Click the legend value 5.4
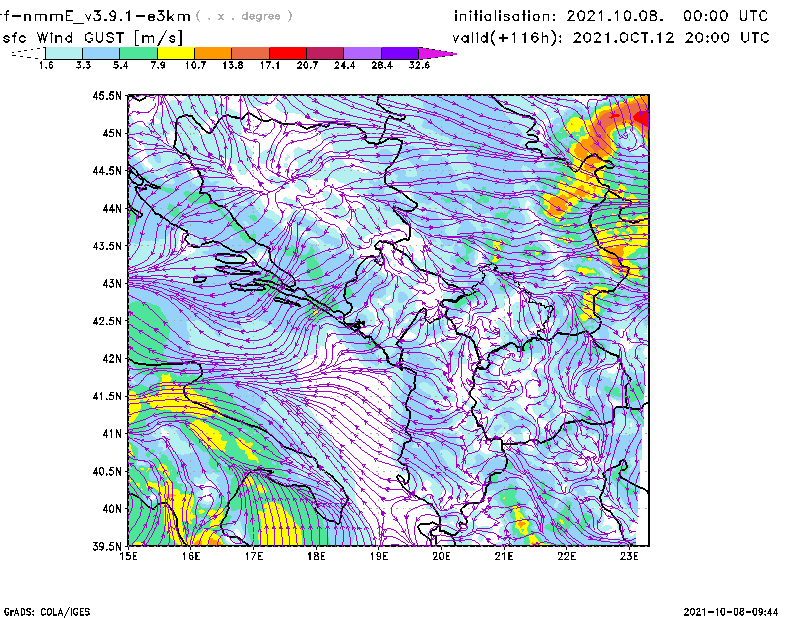This screenshot has height=618, width=800. click(120, 65)
